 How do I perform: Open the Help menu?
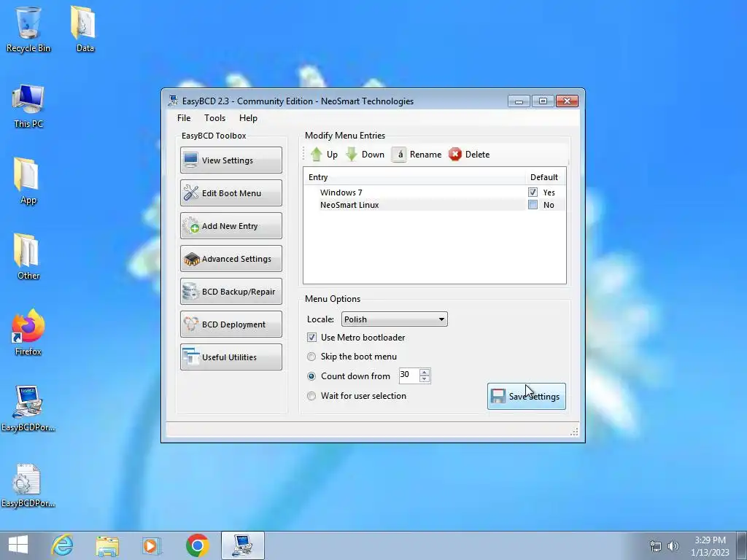(248, 118)
